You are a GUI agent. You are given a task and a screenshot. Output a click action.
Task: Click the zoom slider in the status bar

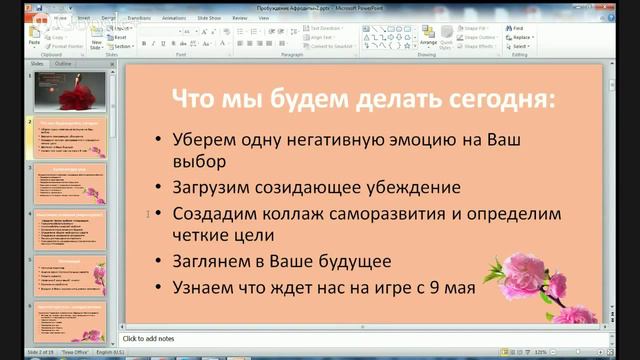(x=577, y=352)
